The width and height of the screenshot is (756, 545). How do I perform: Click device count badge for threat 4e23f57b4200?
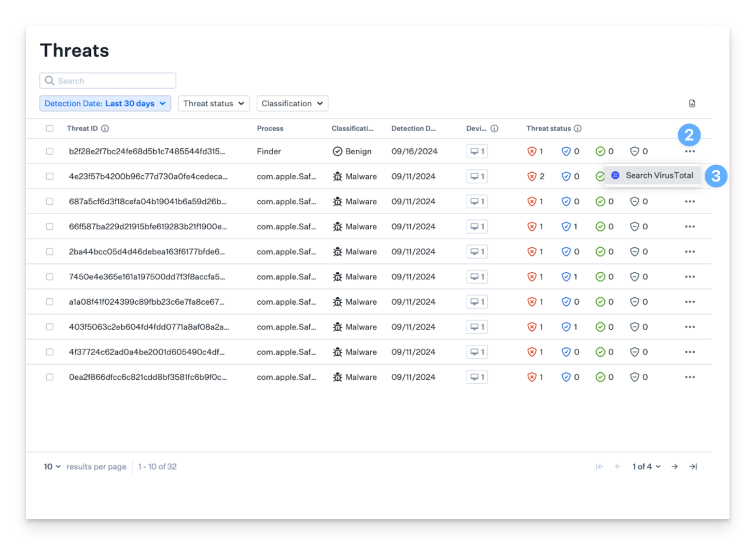pyautogui.click(x=477, y=176)
